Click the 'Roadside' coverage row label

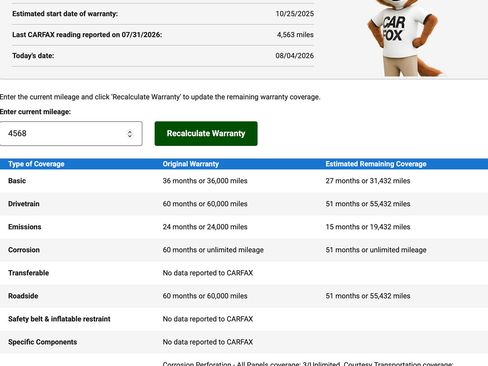[x=23, y=296]
